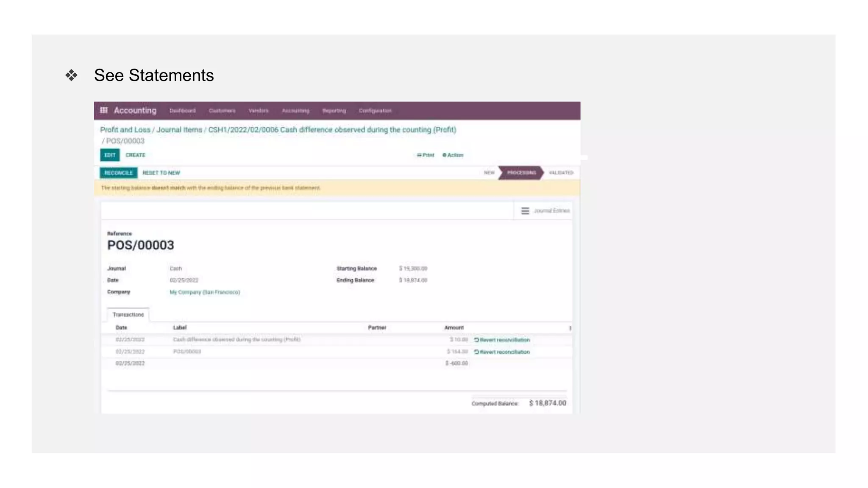Open the Reporting menu

334,111
